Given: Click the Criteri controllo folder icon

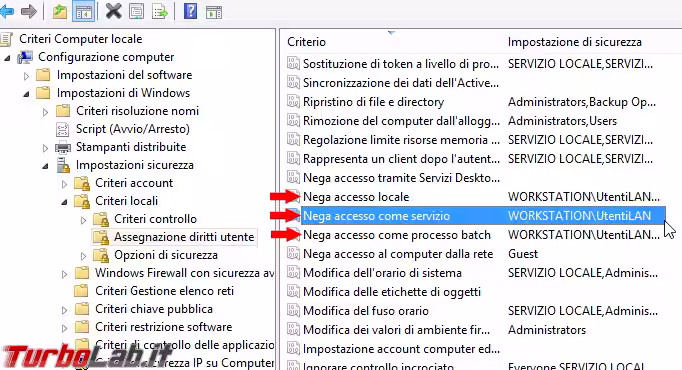Looking at the screenshot, I should point(101,219).
